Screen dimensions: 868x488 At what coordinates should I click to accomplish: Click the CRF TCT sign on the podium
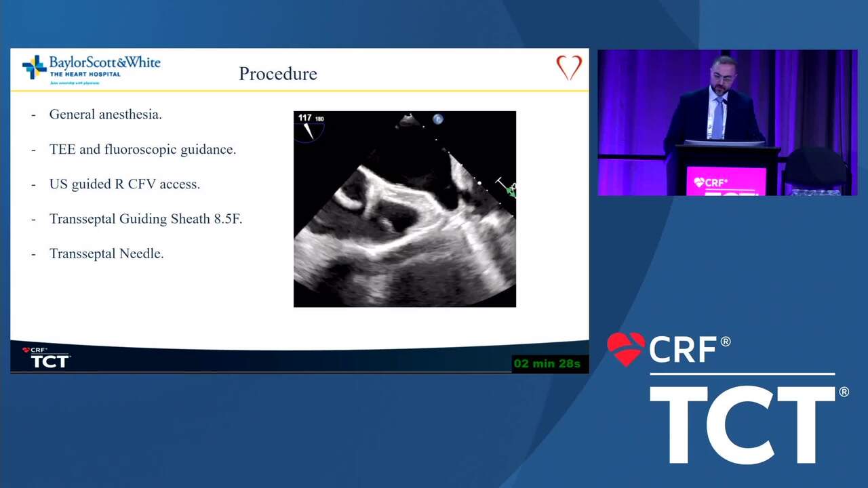pyautogui.click(x=726, y=182)
